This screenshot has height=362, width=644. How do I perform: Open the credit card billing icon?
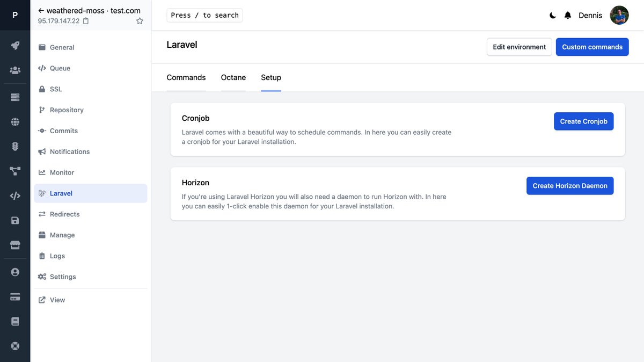(15, 297)
